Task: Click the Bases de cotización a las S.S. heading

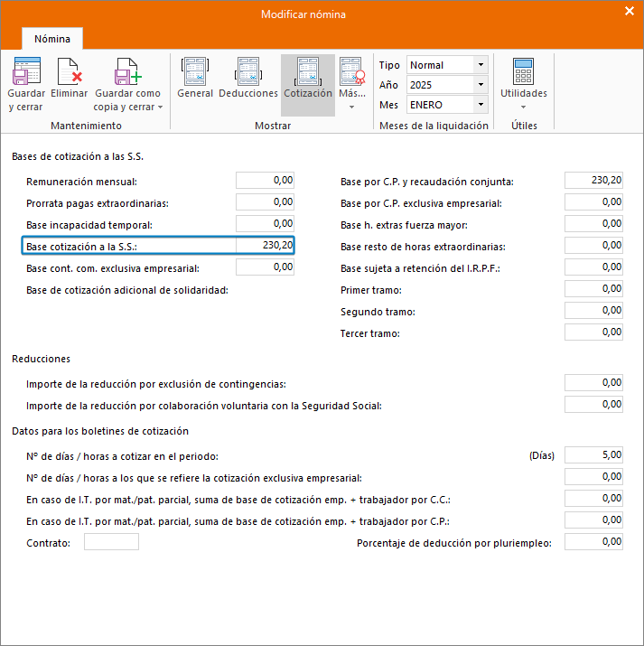Action: pyautogui.click(x=78, y=156)
